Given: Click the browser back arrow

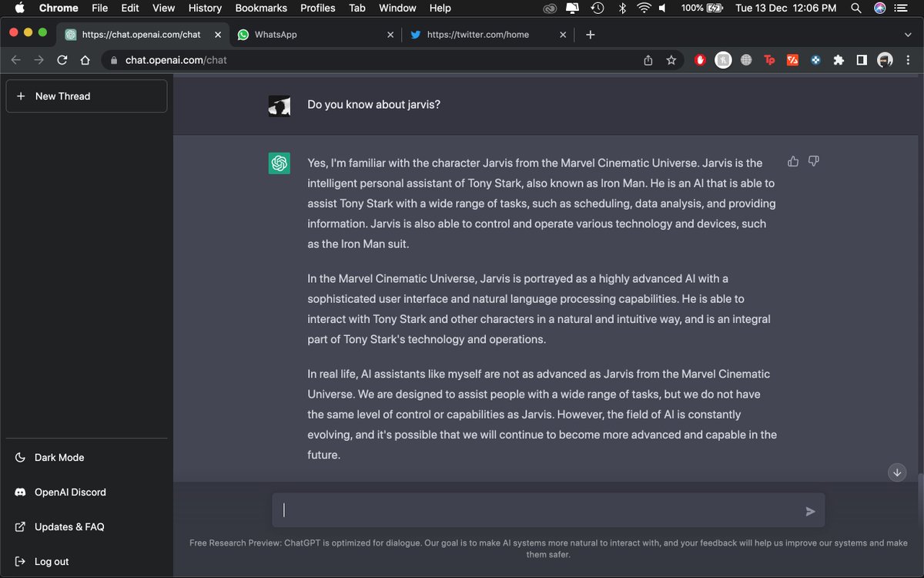Looking at the screenshot, I should click(16, 59).
